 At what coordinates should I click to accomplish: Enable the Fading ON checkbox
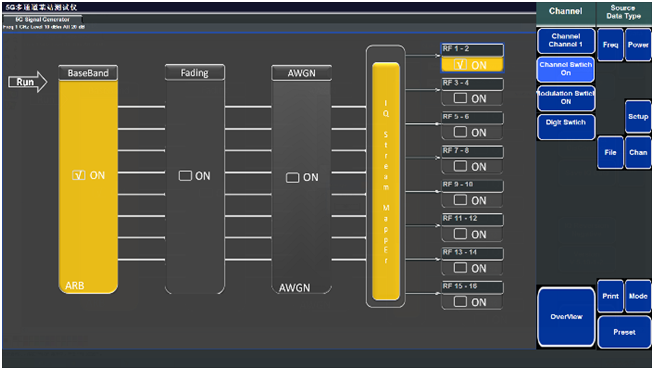point(185,176)
